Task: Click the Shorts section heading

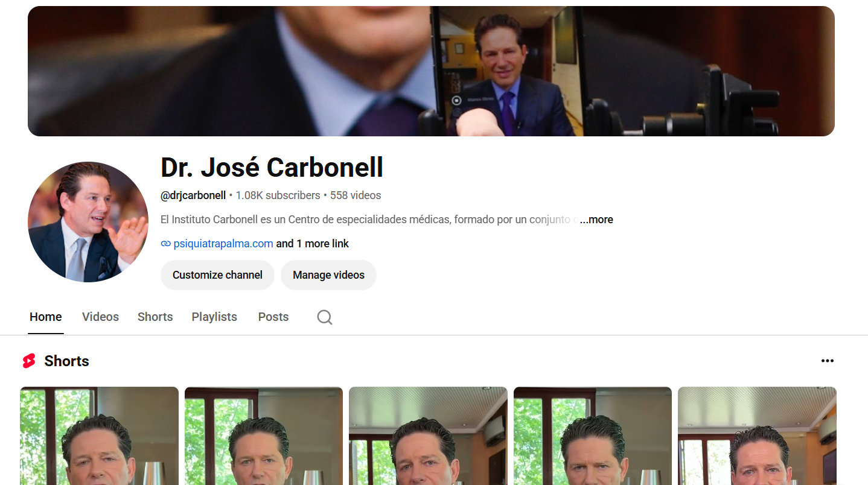Action: [x=66, y=361]
